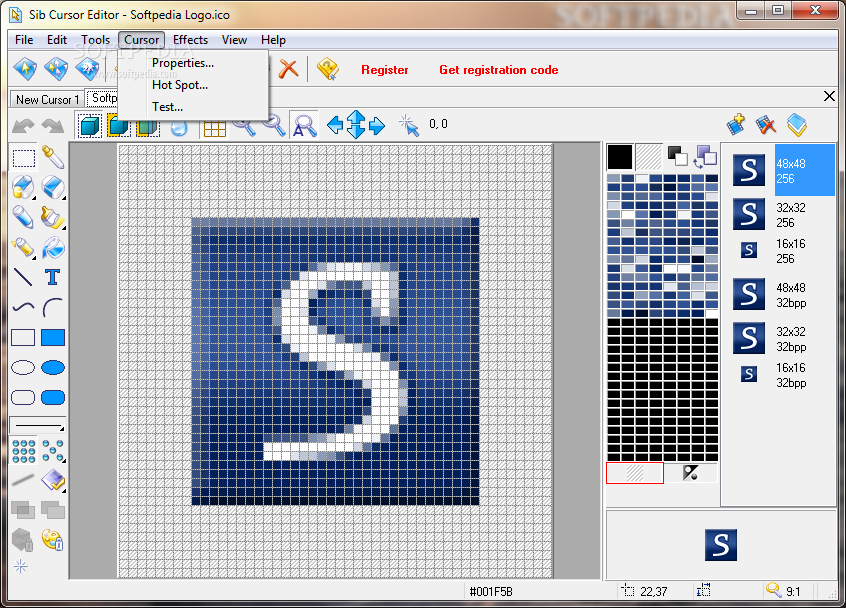Enable the solid dot pattern mode
Viewport: 846px width, 608px height.
pyautogui.click(x=23, y=451)
